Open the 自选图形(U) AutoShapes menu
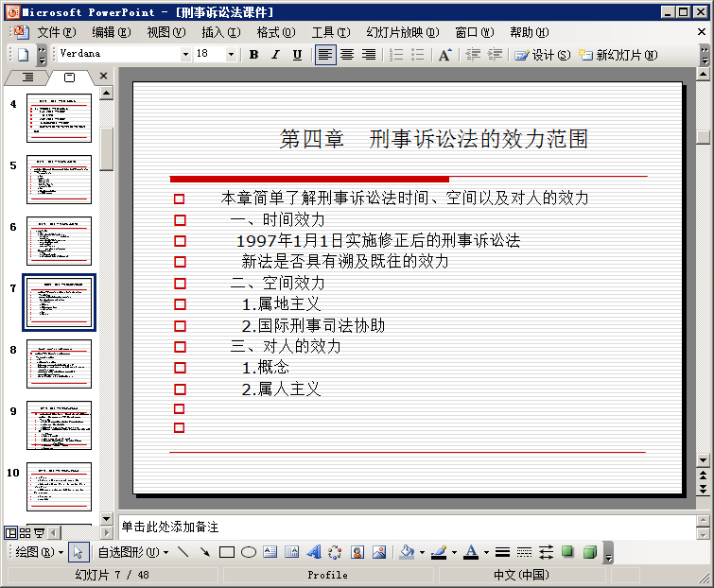The width and height of the screenshot is (714, 588). click(x=133, y=552)
